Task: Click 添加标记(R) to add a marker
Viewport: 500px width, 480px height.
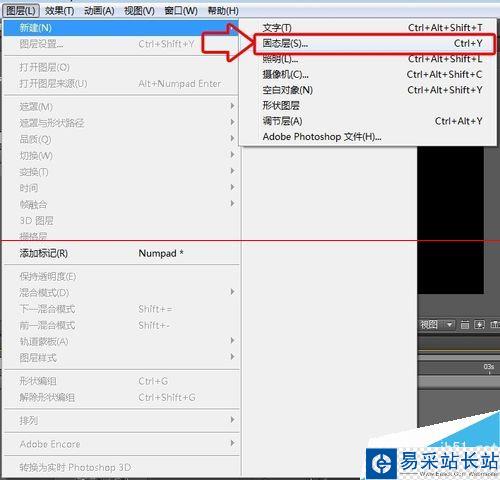Action: [121, 253]
